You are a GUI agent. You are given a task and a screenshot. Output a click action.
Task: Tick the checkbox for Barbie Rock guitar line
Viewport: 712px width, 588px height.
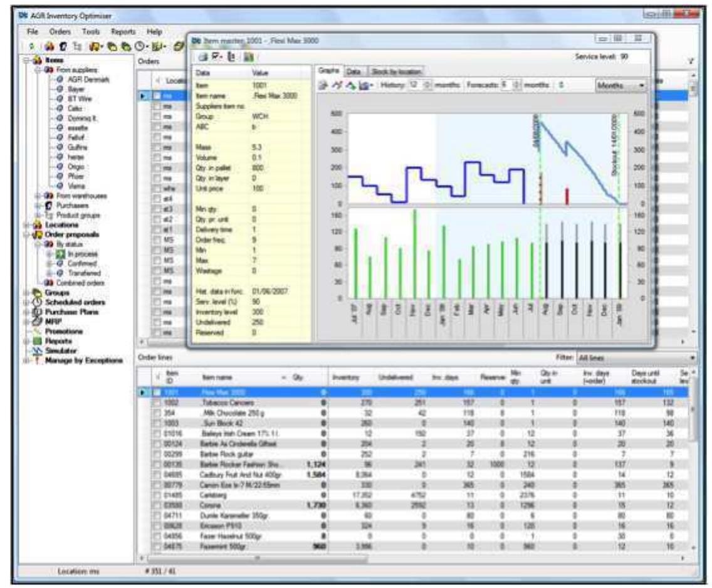click(157, 454)
